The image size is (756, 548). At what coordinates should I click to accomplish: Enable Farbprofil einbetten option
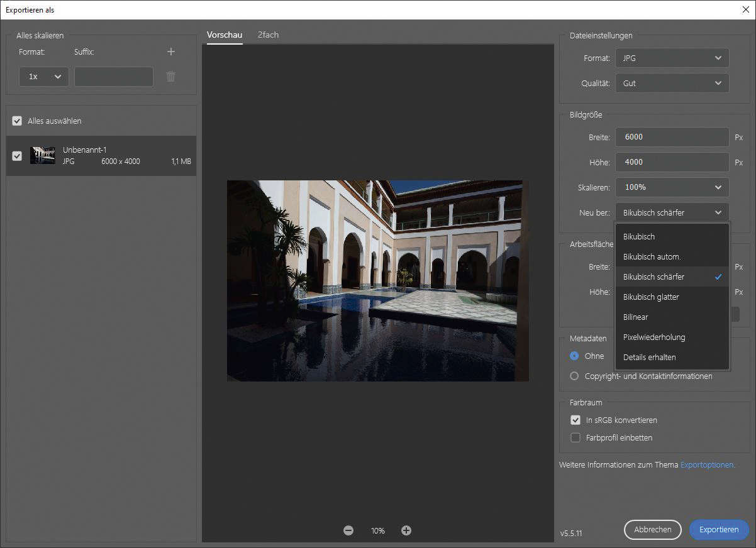[575, 437]
